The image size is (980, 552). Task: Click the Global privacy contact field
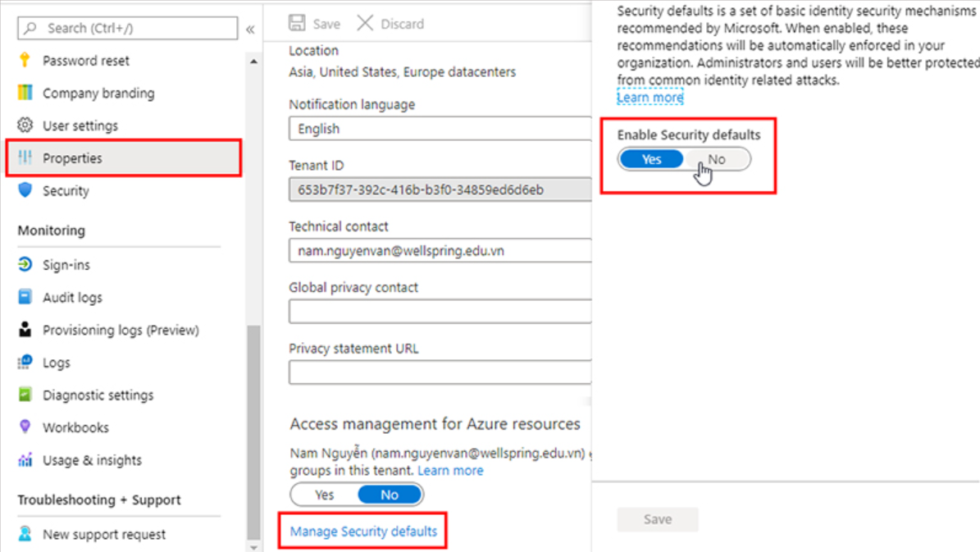click(x=440, y=312)
